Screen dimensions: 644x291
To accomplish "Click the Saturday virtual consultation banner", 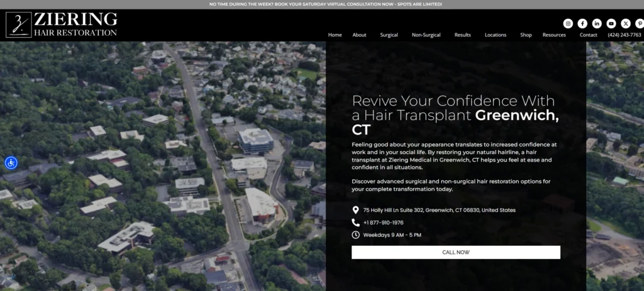I will tap(326, 4).
